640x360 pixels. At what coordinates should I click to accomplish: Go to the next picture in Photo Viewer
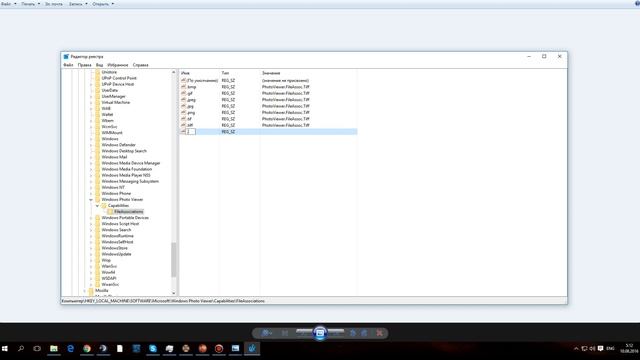pos(336,333)
